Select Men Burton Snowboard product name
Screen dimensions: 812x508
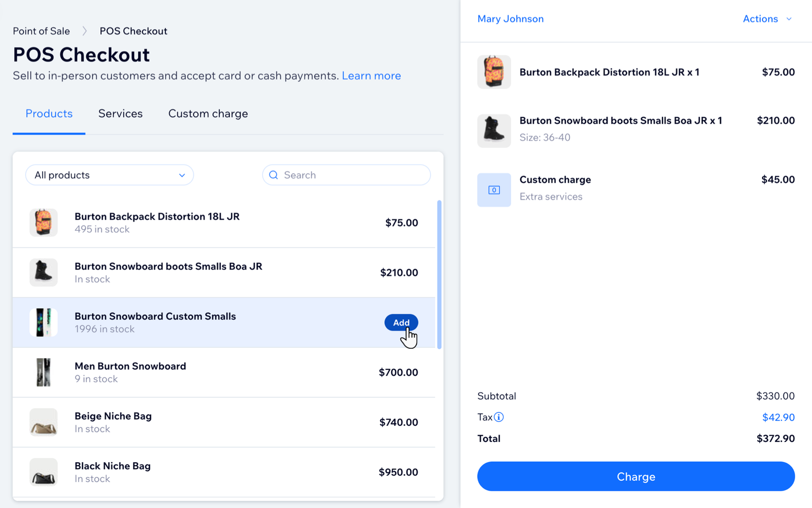pyautogui.click(x=130, y=366)
